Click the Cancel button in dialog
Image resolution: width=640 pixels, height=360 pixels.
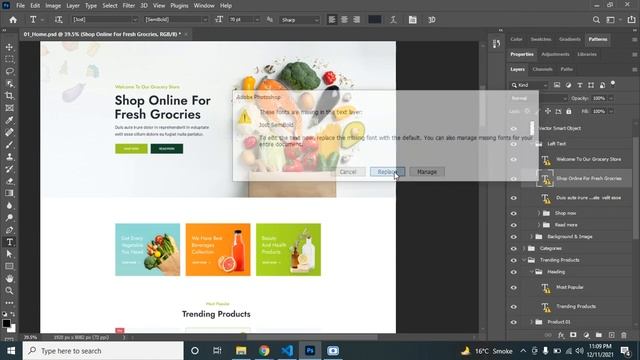(x=348, y=172)
